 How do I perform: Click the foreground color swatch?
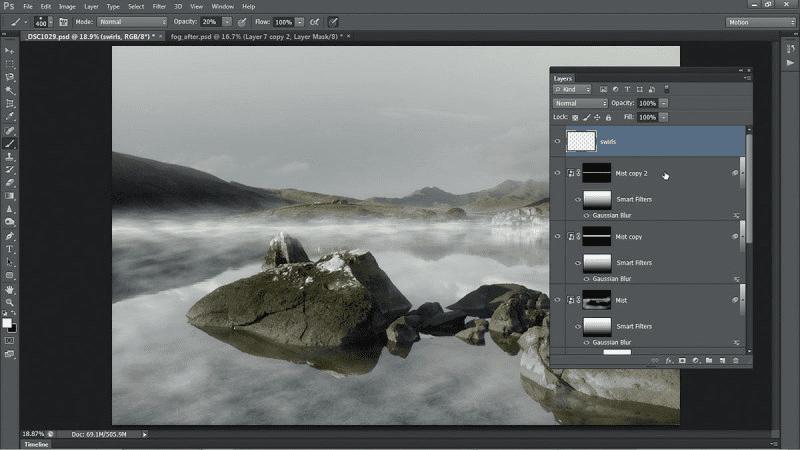[x=8, y=322]
